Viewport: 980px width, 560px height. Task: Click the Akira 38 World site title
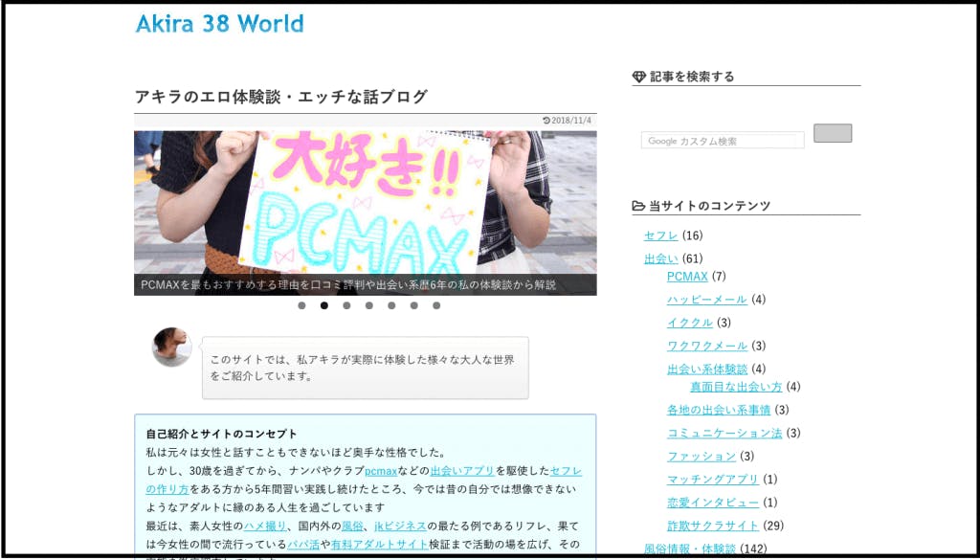(219, 24)
